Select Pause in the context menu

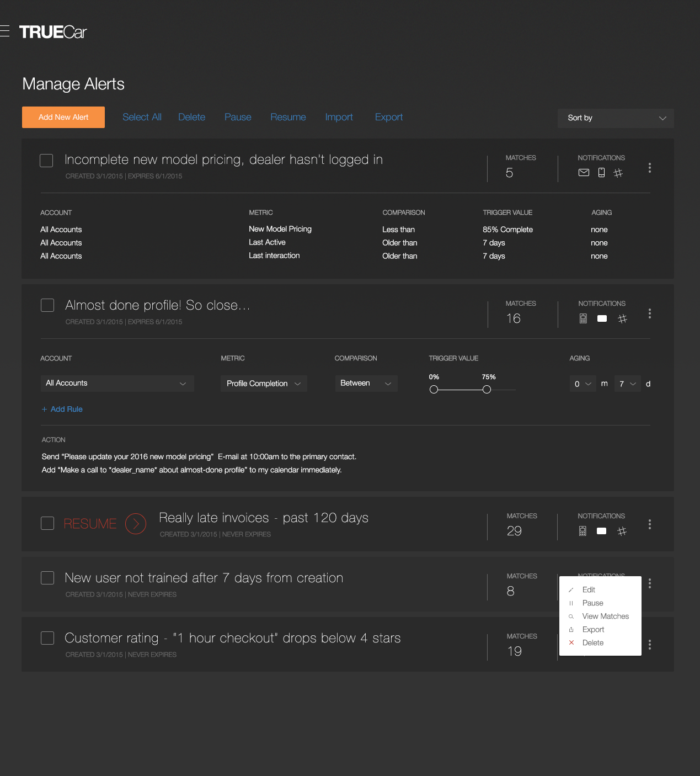click(593, 603)
